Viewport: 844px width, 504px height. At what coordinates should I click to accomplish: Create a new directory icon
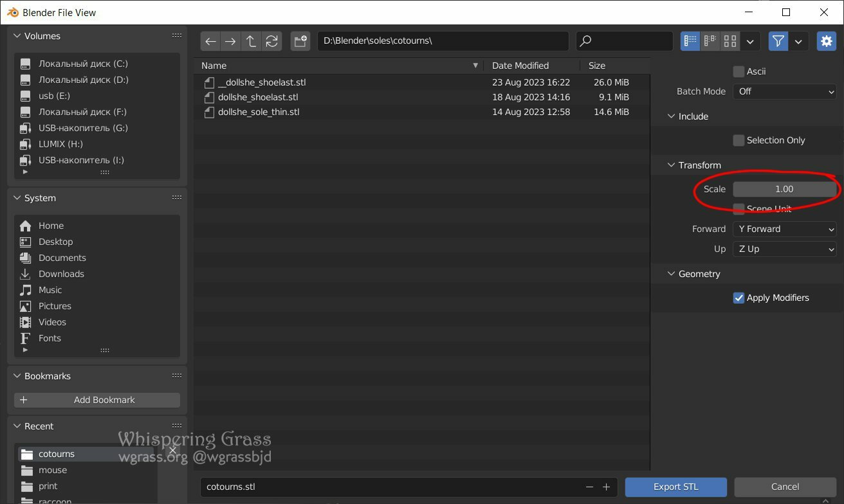click(300, 41)
